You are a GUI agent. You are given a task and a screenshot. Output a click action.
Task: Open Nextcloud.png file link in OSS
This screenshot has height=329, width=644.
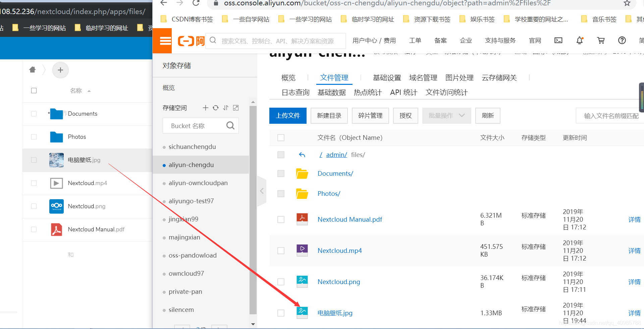pos(339,282)
